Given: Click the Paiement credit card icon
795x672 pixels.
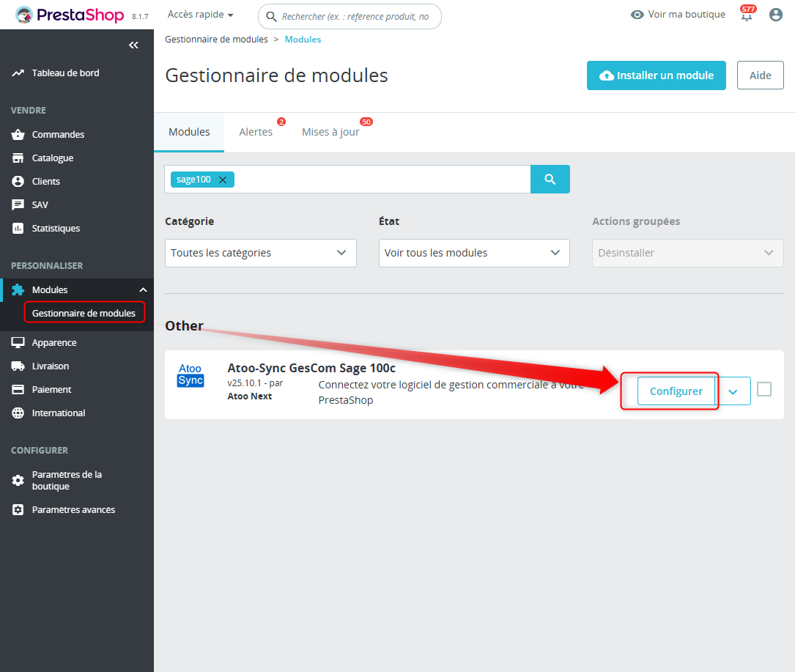Looking at the screenshot, I should (18, 389).
